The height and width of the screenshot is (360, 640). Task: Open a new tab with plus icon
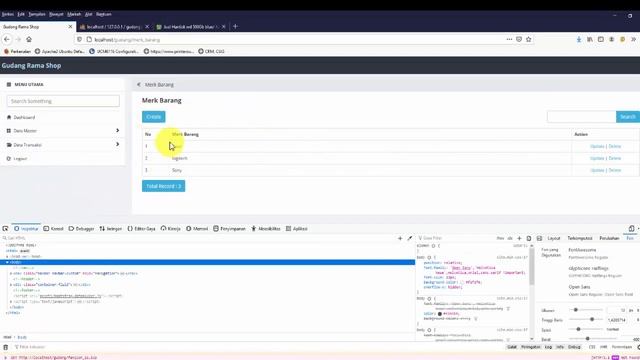(235, 27)
